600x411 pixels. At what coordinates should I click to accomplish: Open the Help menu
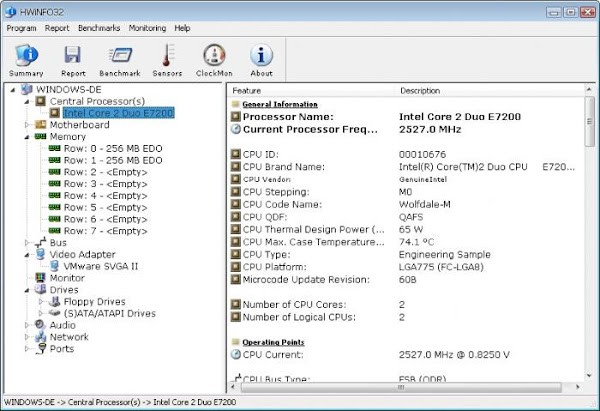(x=182, y=28)
